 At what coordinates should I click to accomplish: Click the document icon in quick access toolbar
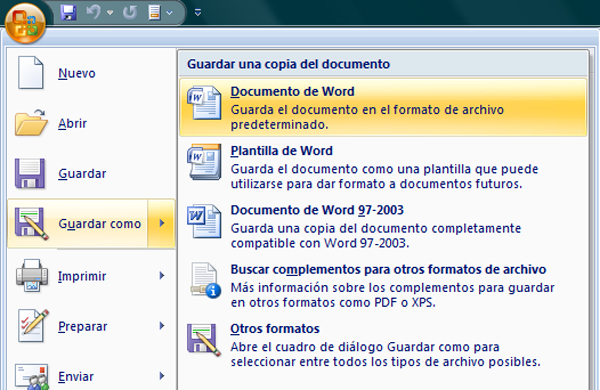[154, 13]
